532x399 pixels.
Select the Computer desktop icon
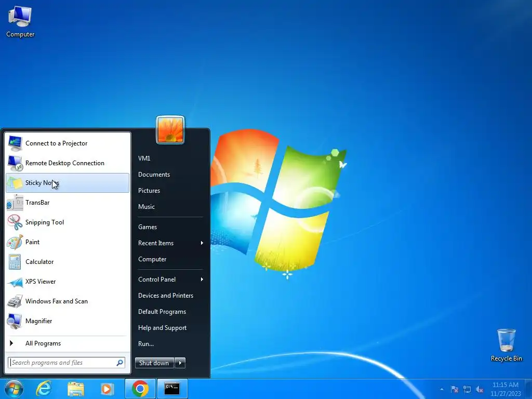click(20, 21)
